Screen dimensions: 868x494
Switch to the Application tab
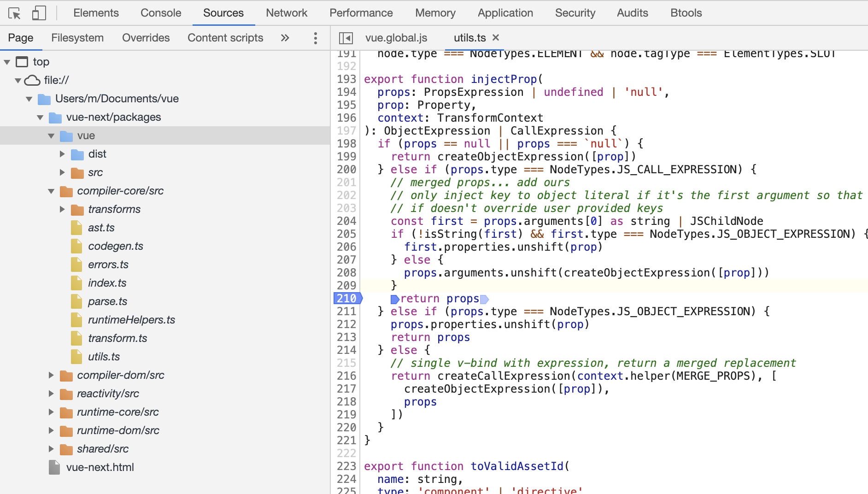pyautogui.click(x=505, y=13)
